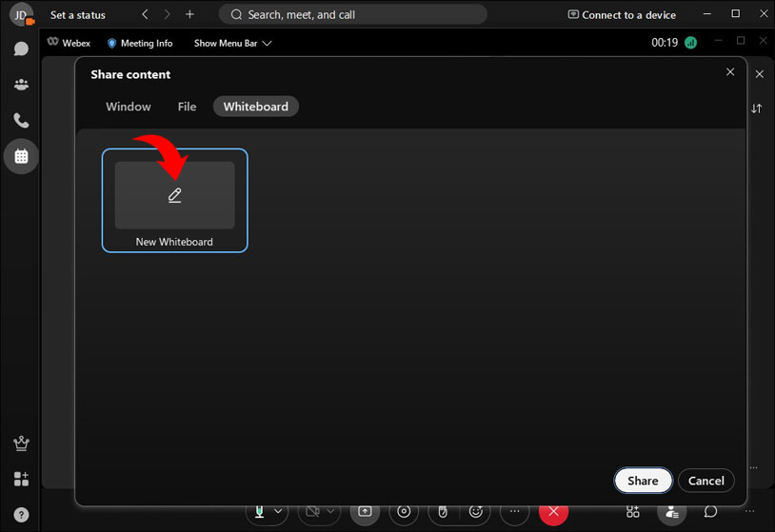Go back with the left arrow
The image size is (775, 532).
tap(145, 15)
